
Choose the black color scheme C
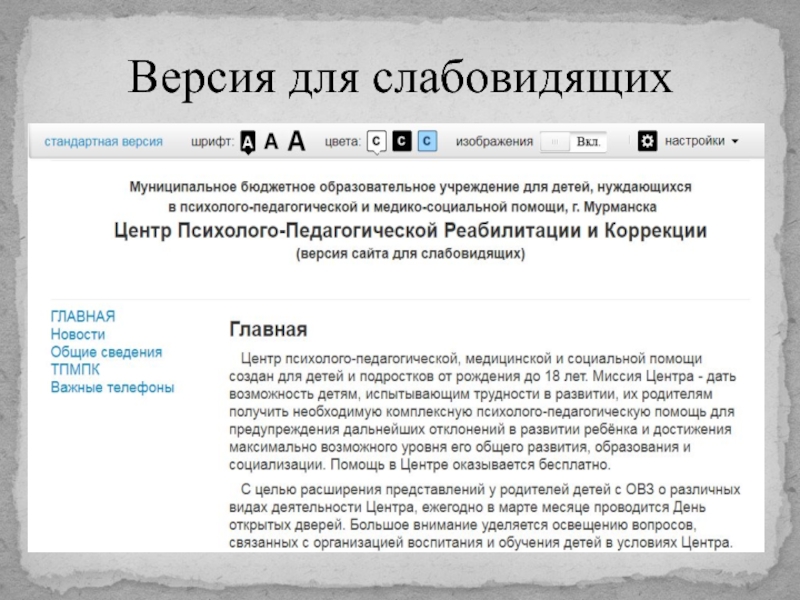pyautogui.click(x=402, y=141)
